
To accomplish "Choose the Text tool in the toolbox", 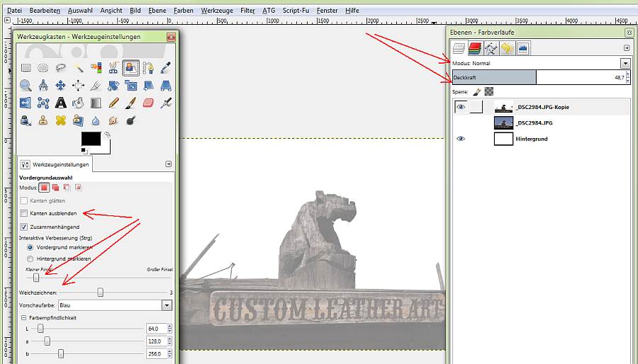I will point(60,103).
